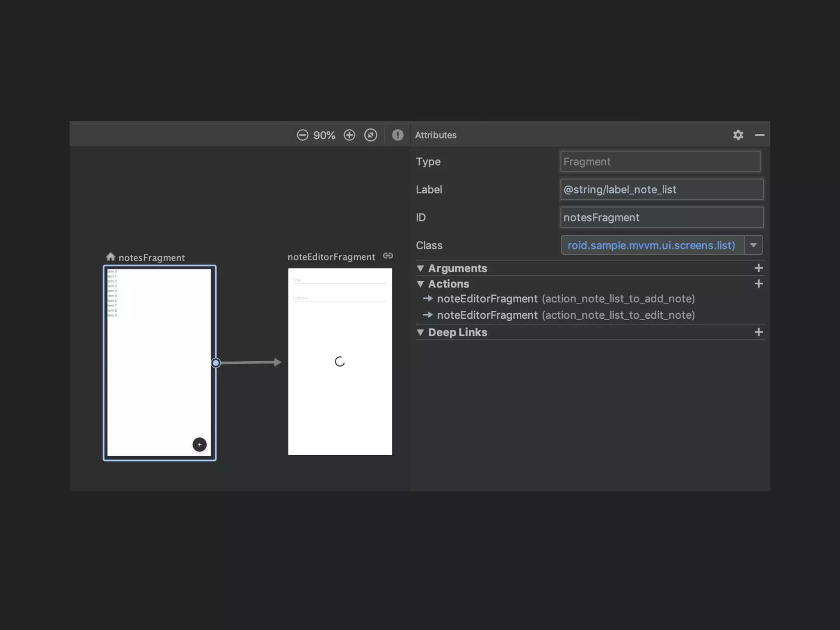Collapse the Arguments section

click(x=420, y=268)
